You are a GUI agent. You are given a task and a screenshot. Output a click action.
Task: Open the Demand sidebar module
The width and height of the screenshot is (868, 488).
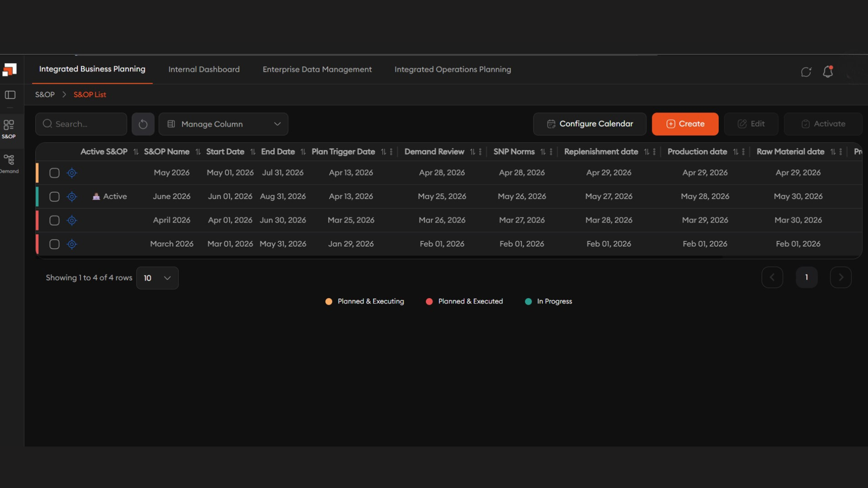(x=9, y=164)
